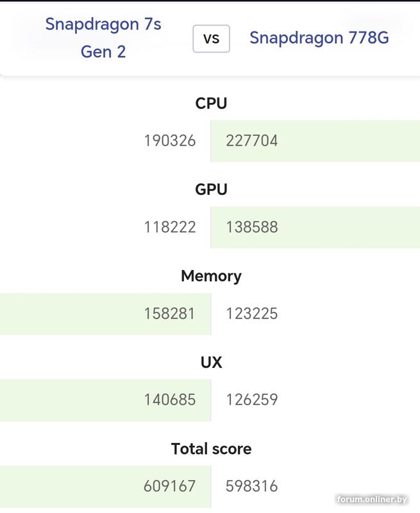Click the highlighted GPU score 138588
The height and width of the screenshot is (513, 420).
[252, 227]
